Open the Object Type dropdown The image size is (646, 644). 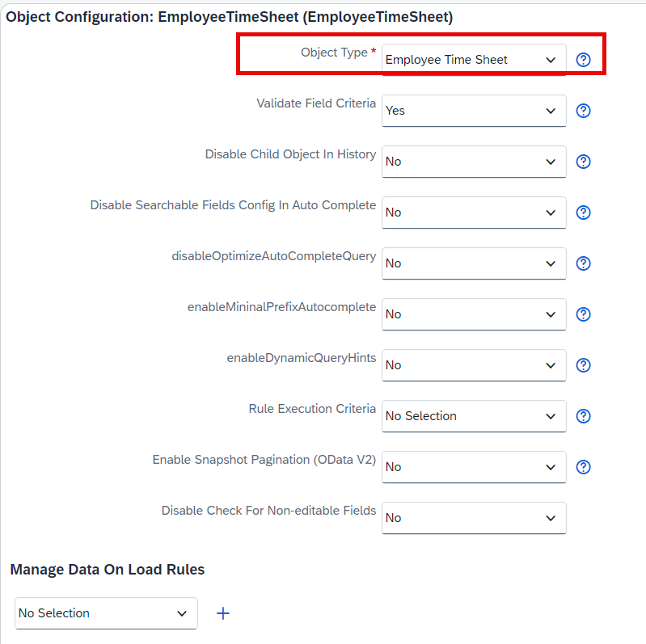tap(474, 60)
